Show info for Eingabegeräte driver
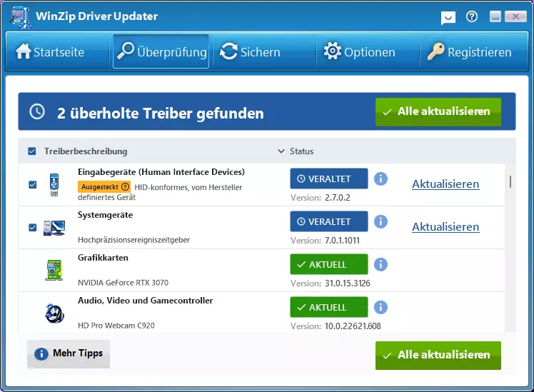The height and width of the screenshot is (392, 534). click(x=381, y=179)
